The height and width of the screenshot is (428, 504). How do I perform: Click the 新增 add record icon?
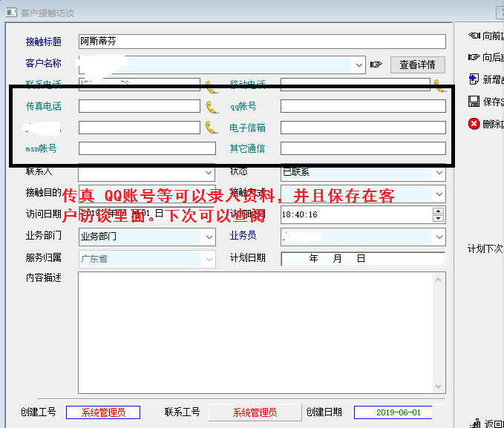pyautogui.click(x=474, y=79)
